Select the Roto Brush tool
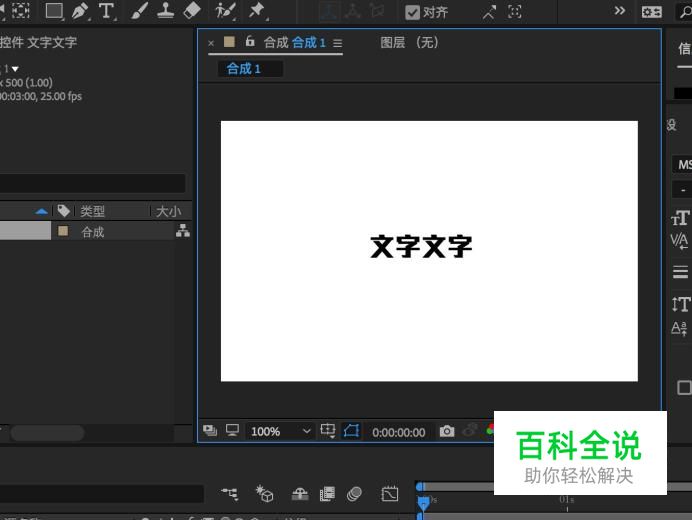The height and width of the screenshot is (520, 692). pyautogui.click(x=225, y=11)
